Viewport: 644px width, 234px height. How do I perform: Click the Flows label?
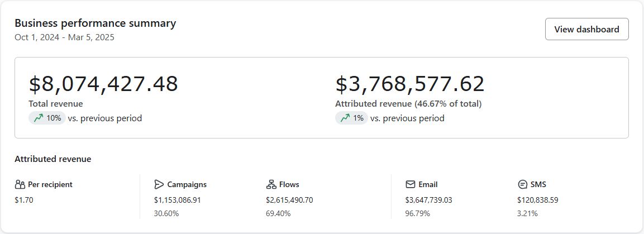[289, 184]
